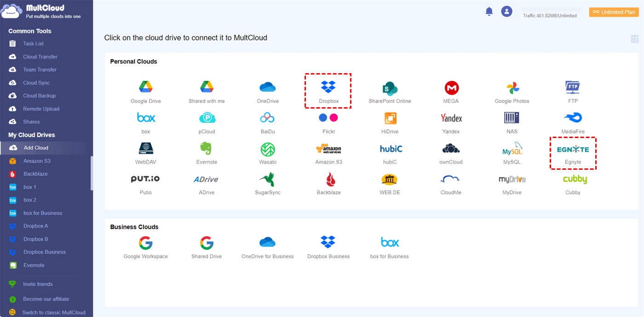Connect Amazon S3 in Personal Clouds
This screenshot has height=317, width=644.
pos(328,154)
